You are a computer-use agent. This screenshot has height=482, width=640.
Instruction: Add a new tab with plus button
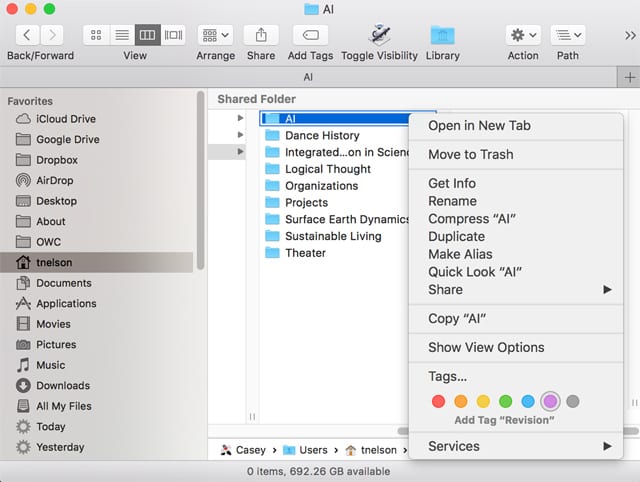[629, 77]
